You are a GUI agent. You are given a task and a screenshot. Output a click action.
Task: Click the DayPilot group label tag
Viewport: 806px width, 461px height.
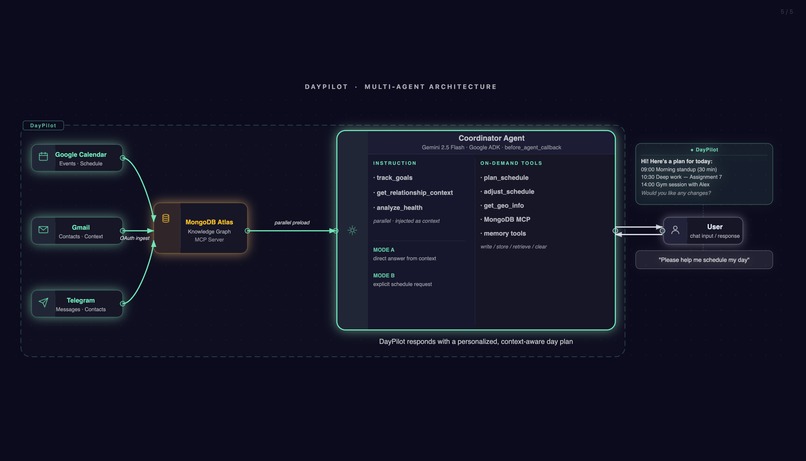coord(43,125)
